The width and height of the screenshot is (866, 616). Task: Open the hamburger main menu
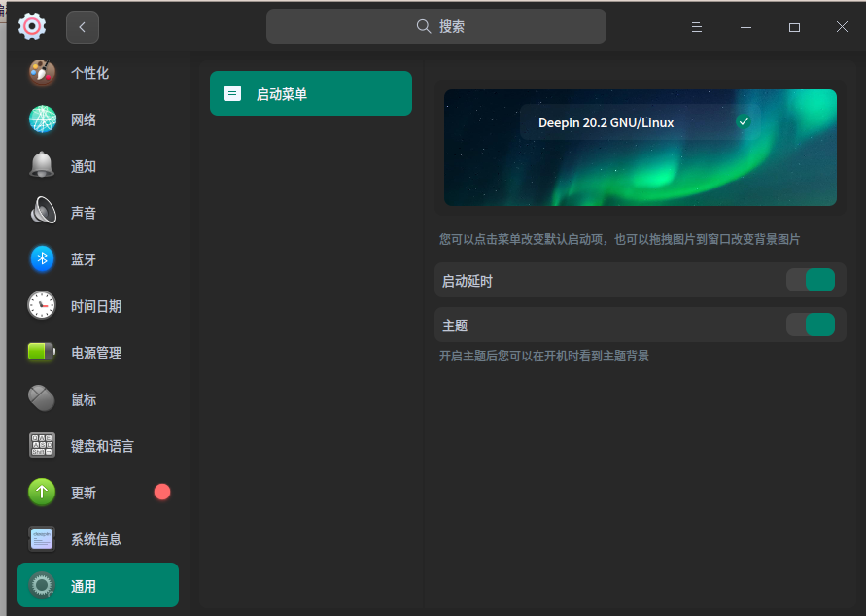click(697, 27)
